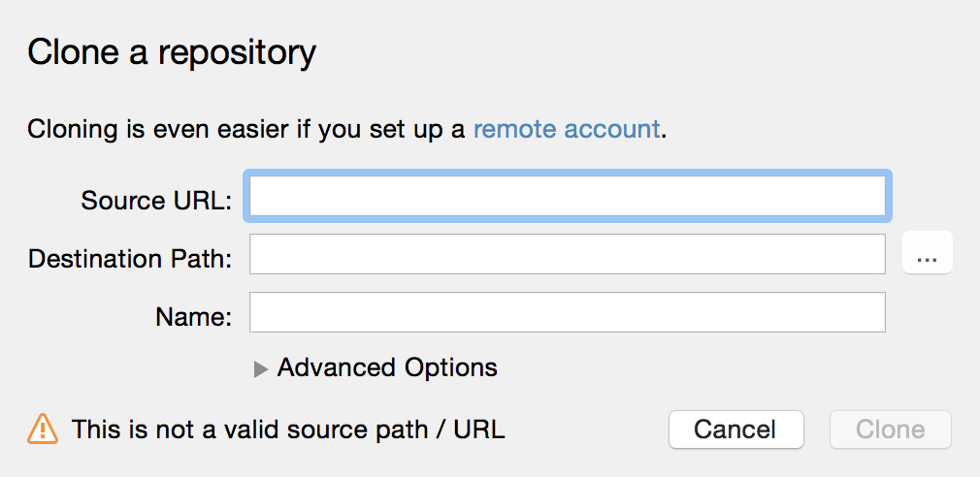
Task: Click the orange warning triangle icon
Action: click(x=43, y=429)
